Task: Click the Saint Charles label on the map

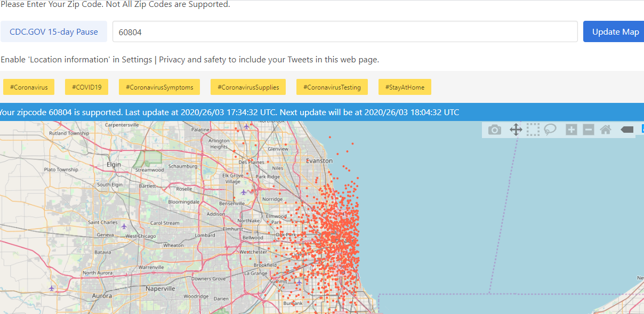Action: 102,222
